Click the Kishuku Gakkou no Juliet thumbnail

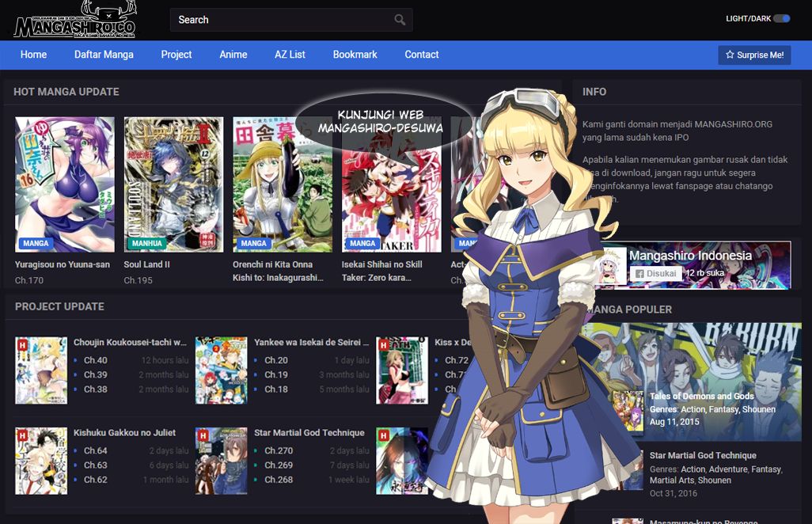[41, 461]
